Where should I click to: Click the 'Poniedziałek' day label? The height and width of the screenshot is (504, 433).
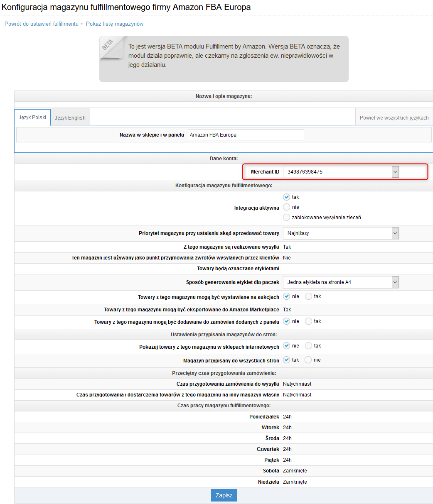264,417
